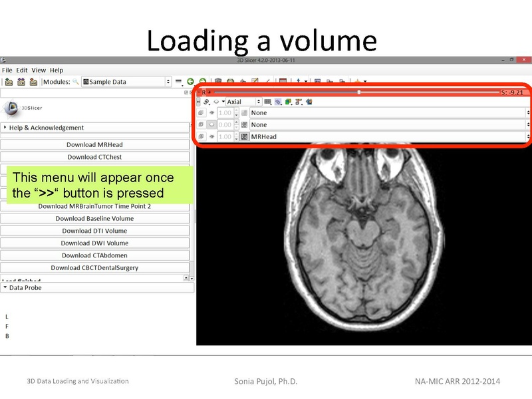This screenshot has width=532, height=399.
Task: Click the 3DSlicer logo in the panel
Action: tap(23, 108)
